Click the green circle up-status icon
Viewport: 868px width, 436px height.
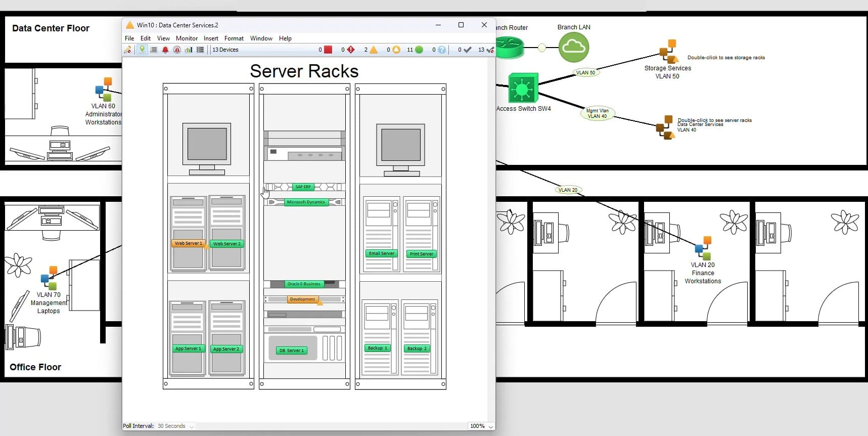(419, 50)
